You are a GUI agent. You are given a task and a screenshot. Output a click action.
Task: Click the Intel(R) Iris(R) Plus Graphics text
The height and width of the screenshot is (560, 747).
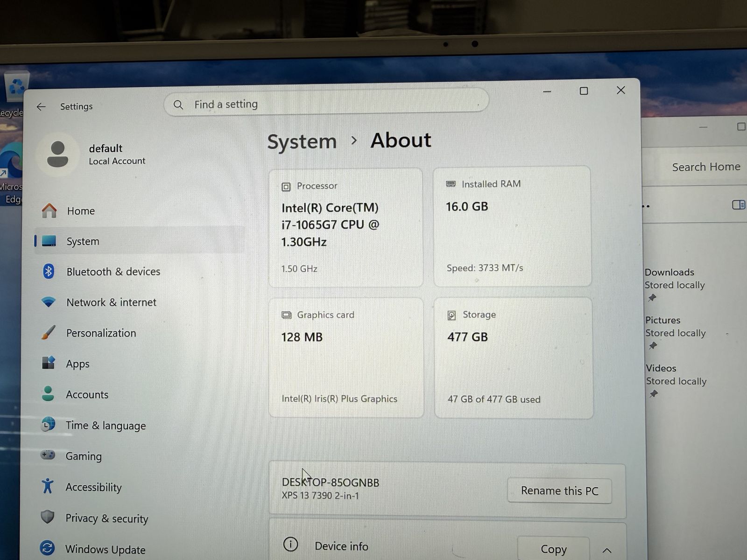point(339,399)
